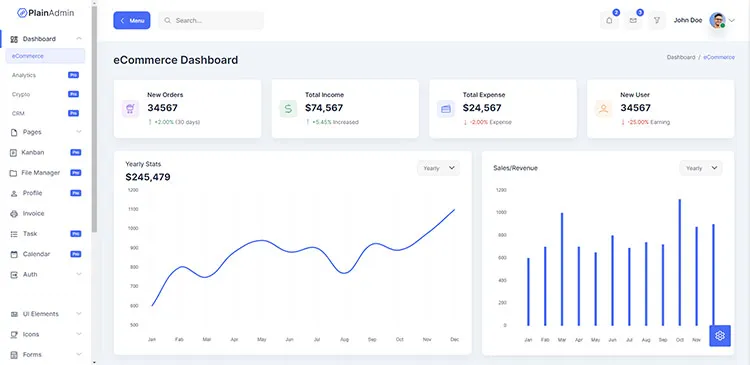750x365 pixels.
Task: Open the Sales/Revenue Yearly dropdown
Action: [x=701, y=168]
